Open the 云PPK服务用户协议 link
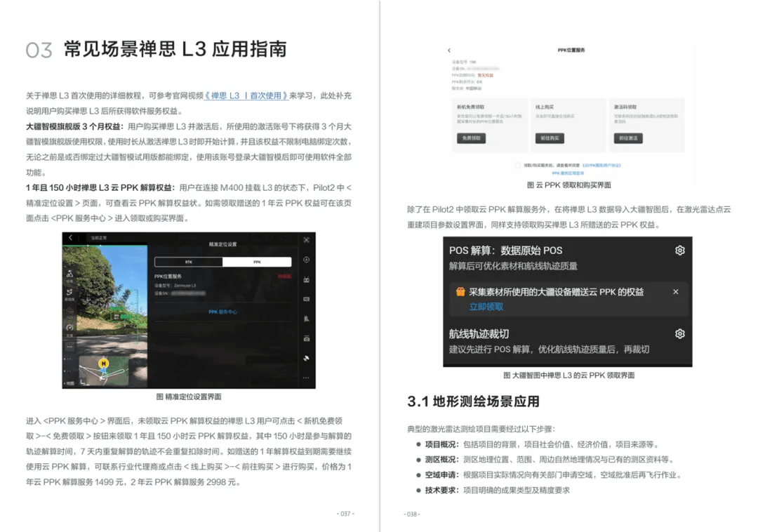This screenshot has width=758, height=532. [x=601, y=165]
